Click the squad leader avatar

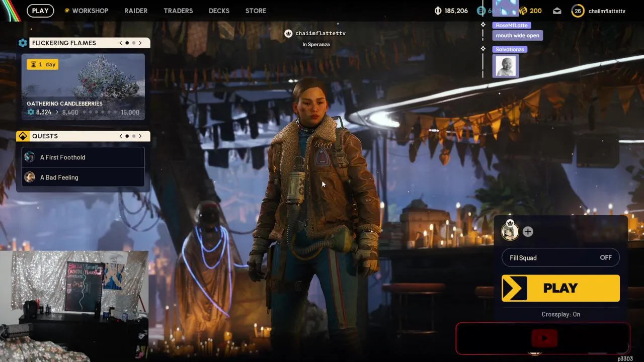[x=510, y=231]
